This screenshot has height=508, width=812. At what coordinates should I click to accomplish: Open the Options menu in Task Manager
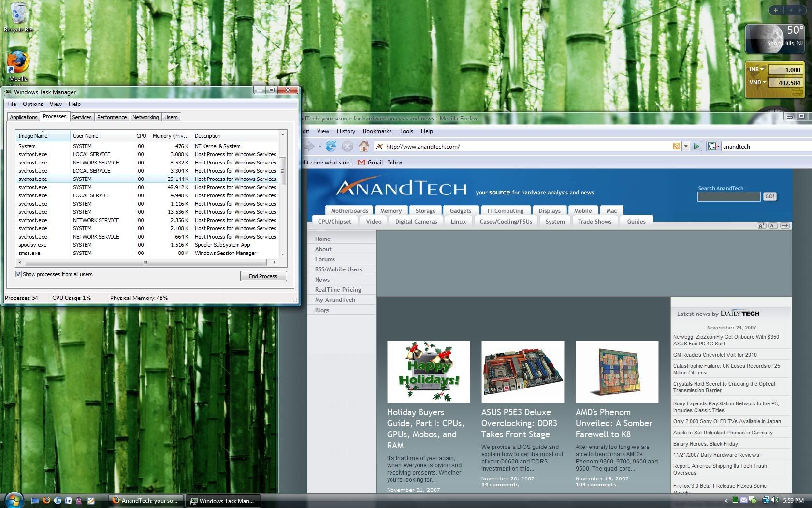point(32,104)
